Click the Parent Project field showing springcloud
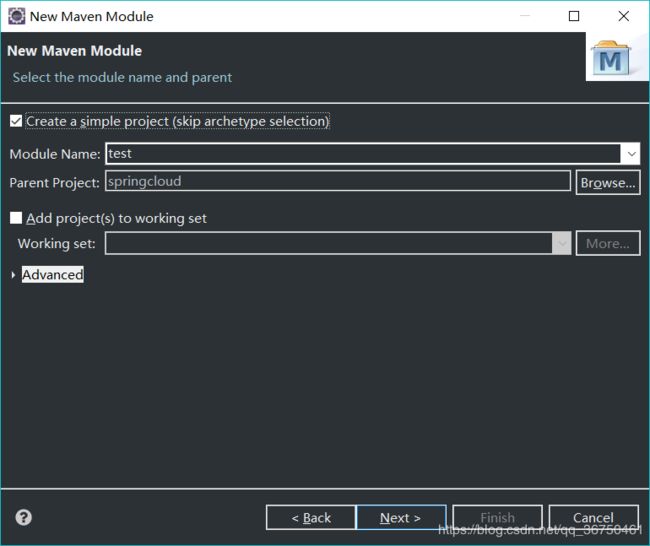 [x=338, y=182]
